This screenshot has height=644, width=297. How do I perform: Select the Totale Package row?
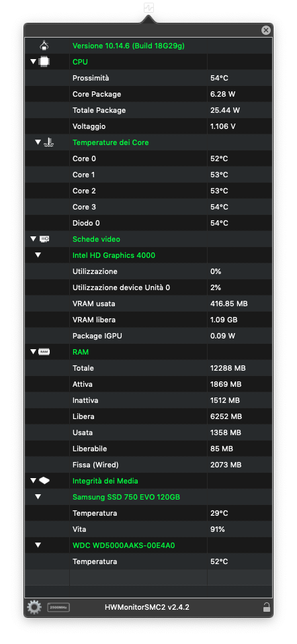pyautogui.click(x=148, y=110)
